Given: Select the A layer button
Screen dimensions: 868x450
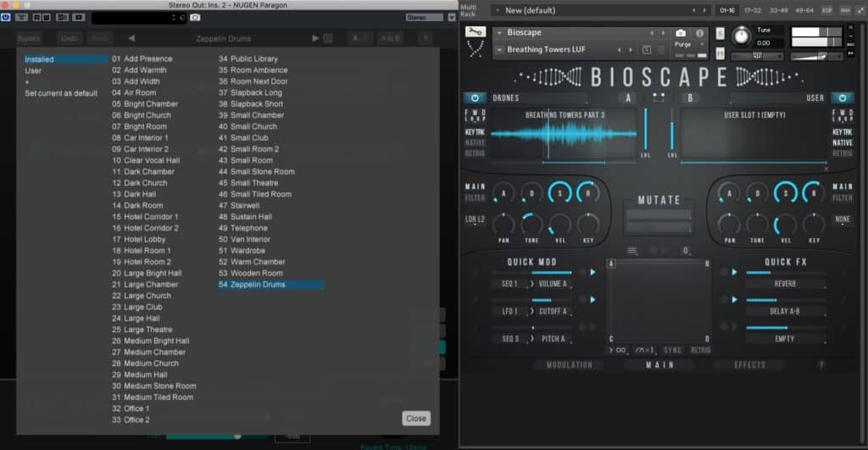Looking at the screenshot, I should click(628, 98).
